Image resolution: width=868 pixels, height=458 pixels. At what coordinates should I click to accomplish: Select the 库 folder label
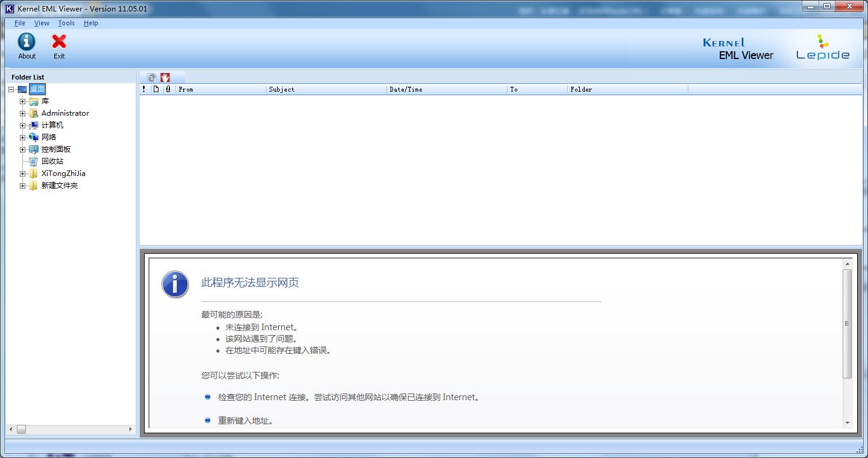(x=45, y=101)
